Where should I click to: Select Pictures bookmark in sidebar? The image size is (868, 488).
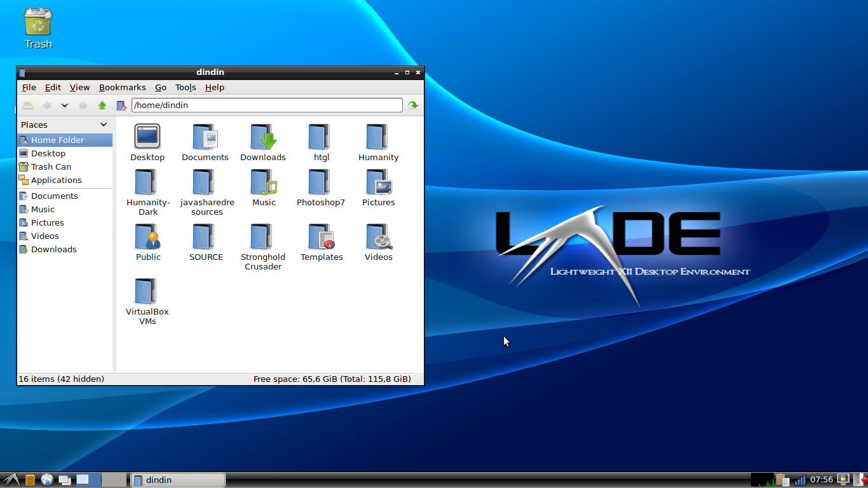(65, 222)
